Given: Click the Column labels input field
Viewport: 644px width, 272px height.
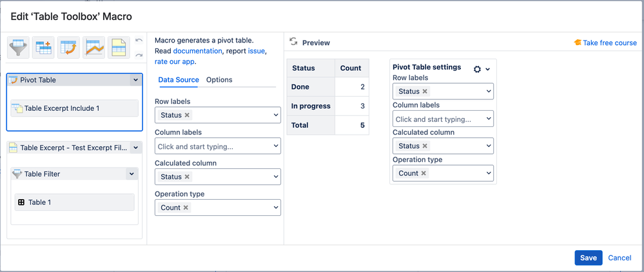Looking at the screenshot, I should (x=213, y=147).
